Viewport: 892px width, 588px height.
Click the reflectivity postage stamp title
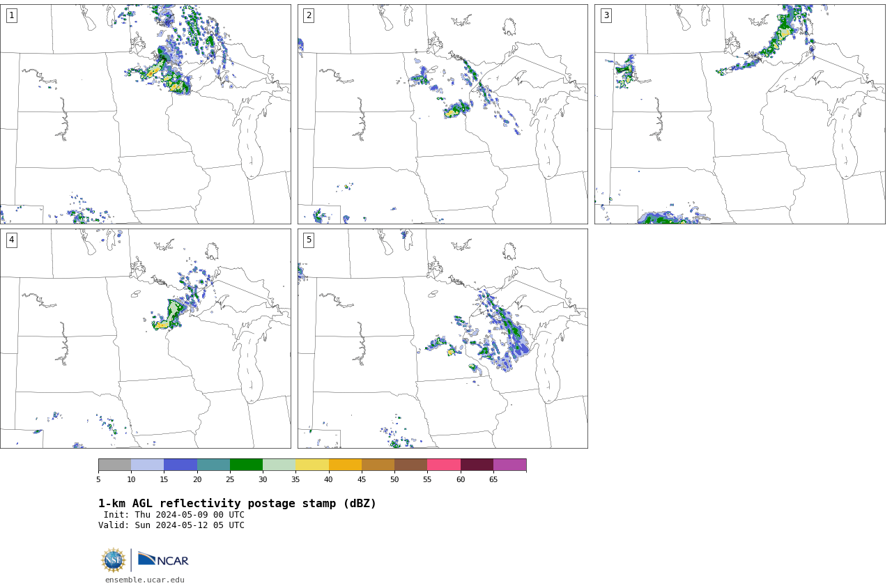pyautogui.click(x=237, y=504)
